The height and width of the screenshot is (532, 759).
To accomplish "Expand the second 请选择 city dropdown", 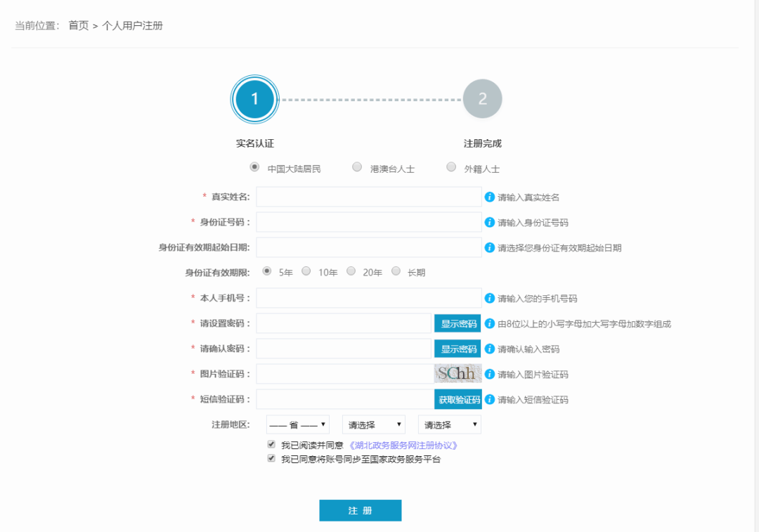I will click(x=374, y=424).
